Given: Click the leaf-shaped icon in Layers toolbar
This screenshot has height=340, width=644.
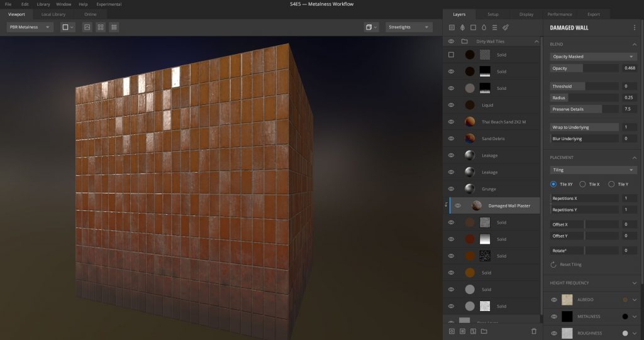Looking at the screenshot, I should pyautogui.click(x=462, y=28).
